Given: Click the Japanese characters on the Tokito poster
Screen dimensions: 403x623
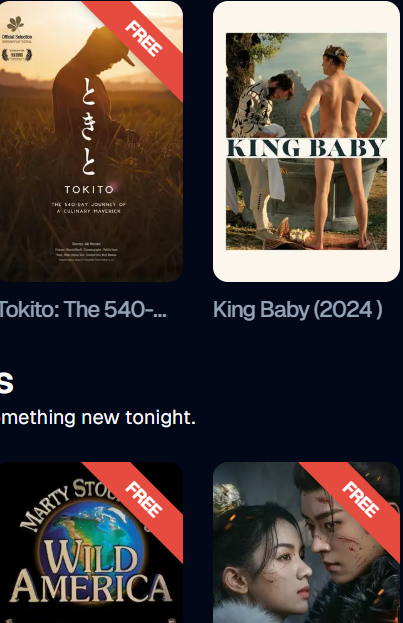Looking at the screenshot, I should tap(88, 126).
